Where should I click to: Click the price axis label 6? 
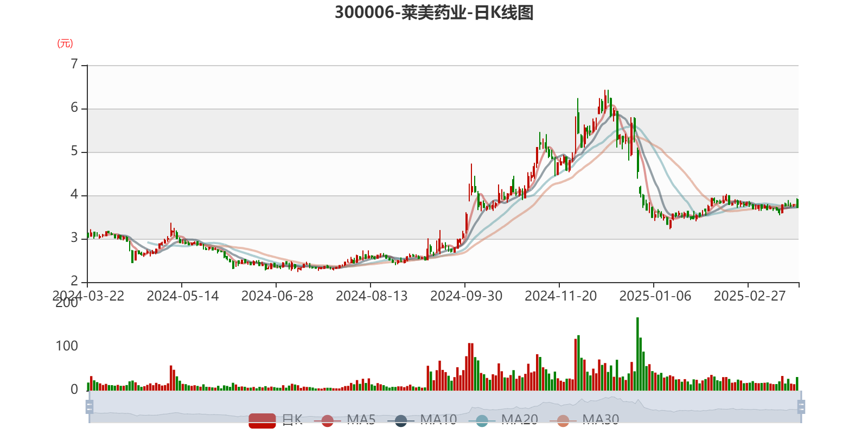74,108
